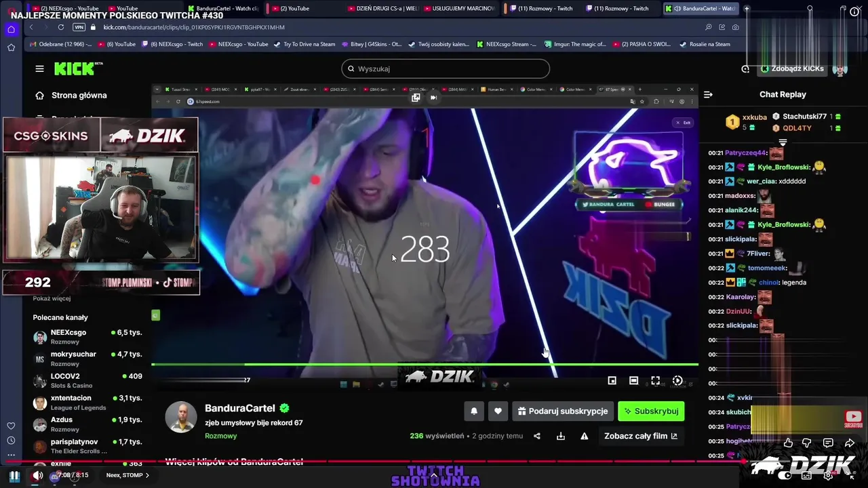Open 'Bitwy | G4Skins' bookmark
The image size is (868, 488).
[x=372, y=44]
